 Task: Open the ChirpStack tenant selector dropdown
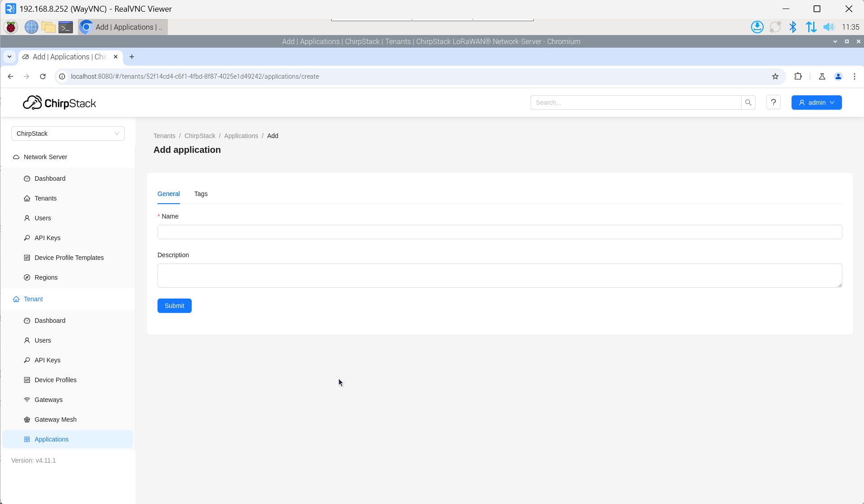67,134
